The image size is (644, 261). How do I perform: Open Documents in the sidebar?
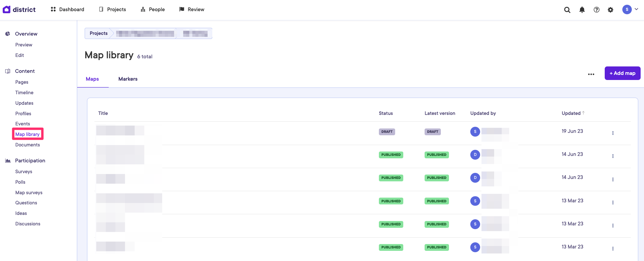tap(27, 145)
